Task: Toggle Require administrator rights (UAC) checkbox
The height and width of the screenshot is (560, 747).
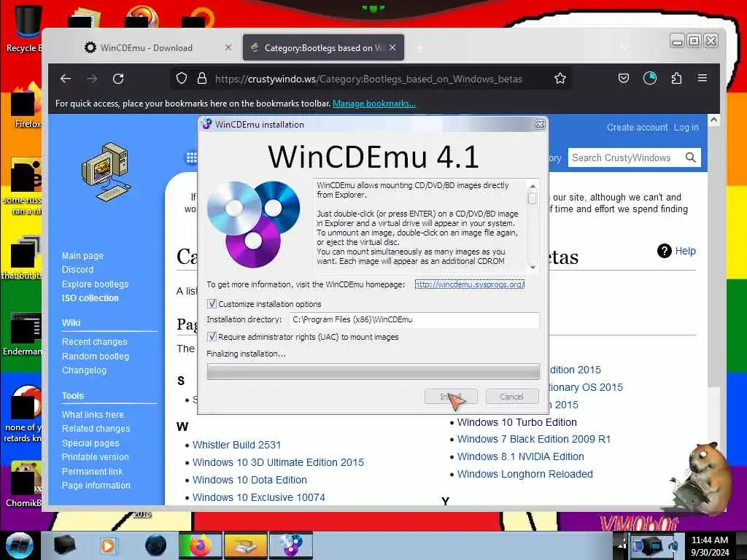Action: tap(212, 337)
